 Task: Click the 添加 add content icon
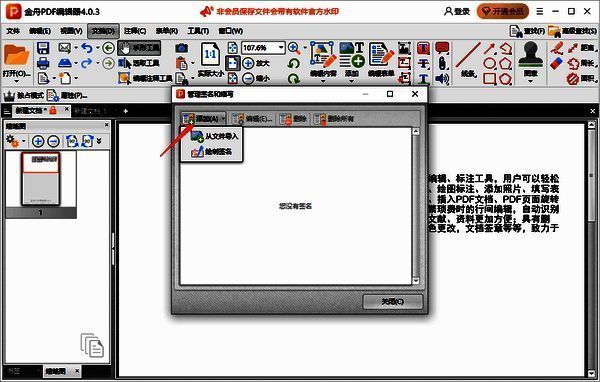click(352, 55)
